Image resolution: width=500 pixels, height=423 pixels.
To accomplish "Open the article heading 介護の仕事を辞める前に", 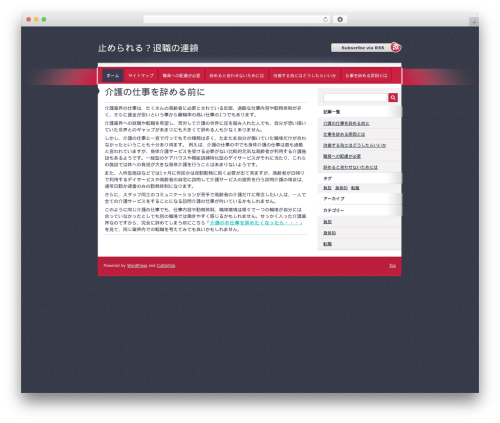I will click(x=155, y=92).
